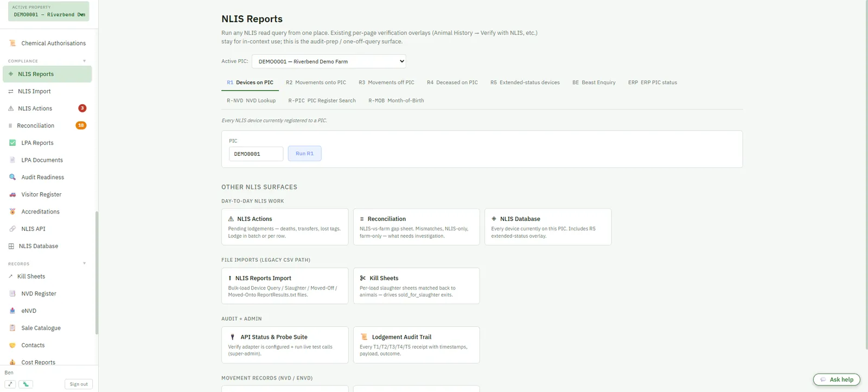
Task: Open the Active PIC dropdown
Action: coord(329,61)
